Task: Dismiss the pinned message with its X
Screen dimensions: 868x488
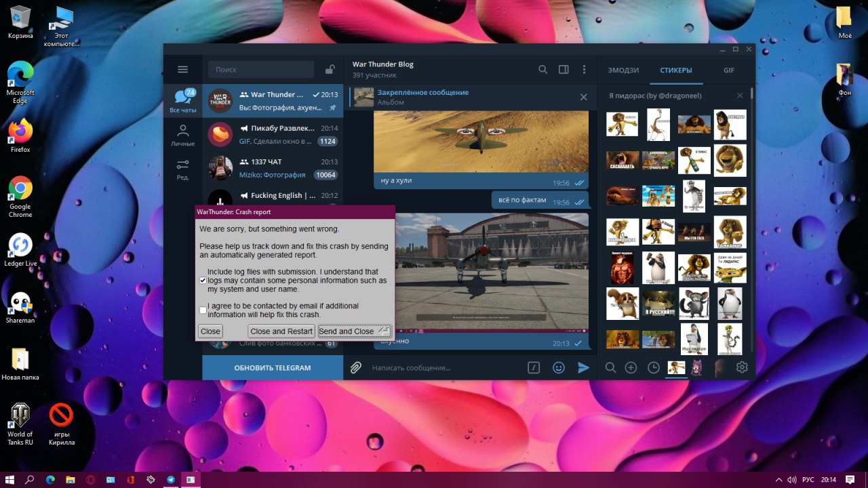Action: coord(583,97)
